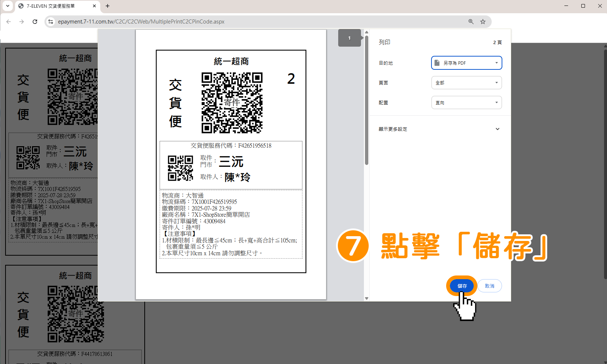Click 寄件人：孫*明 in preview
607x364 pixels.
pyautogui.click(x=181, y=227)
